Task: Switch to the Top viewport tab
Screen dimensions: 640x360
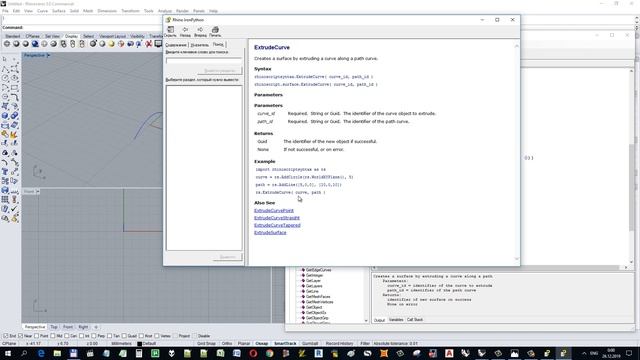Action: (x=54, y=327)
